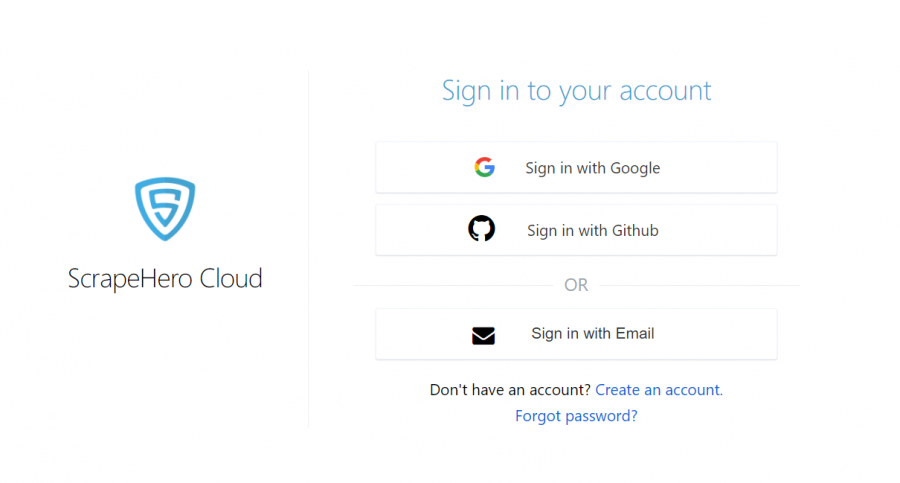900x483 pixels.
Task: Click the Google 'G' icon
Action: coord(485,168)
